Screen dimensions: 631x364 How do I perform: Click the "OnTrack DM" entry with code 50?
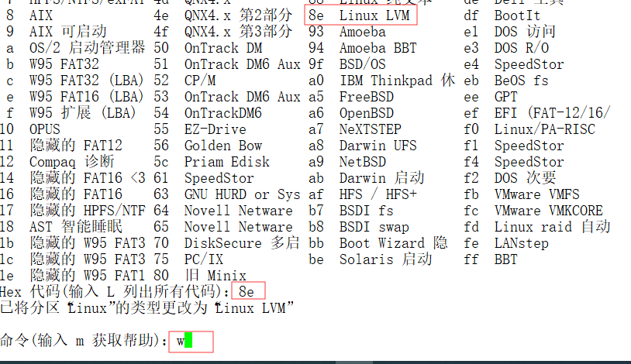click(x=223, y=48)
